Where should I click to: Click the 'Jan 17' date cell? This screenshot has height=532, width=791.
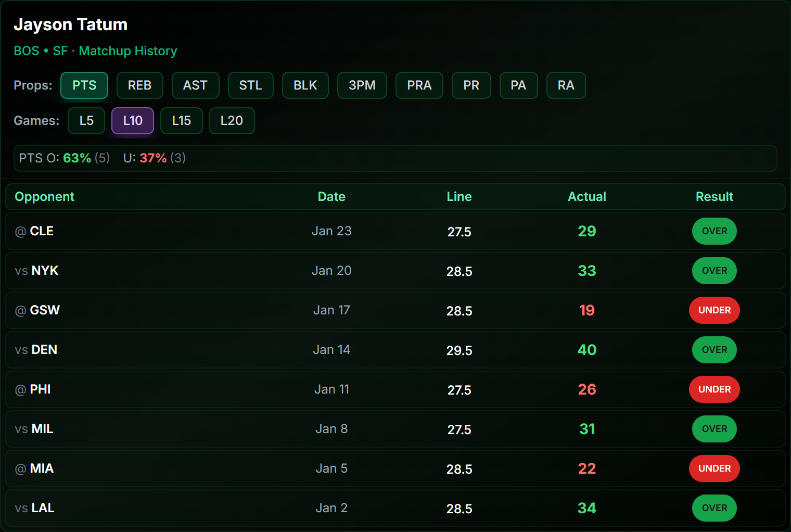331,310
